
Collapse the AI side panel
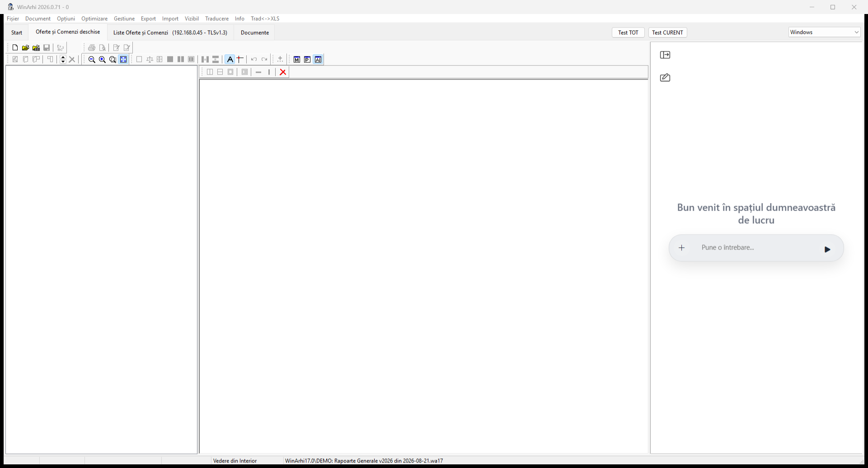[x=665, y=55]
